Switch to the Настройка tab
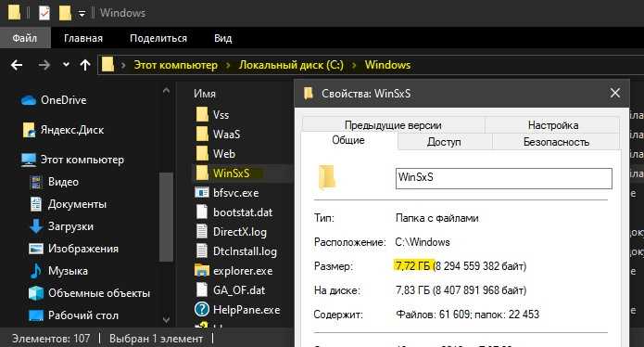The image size is (644, 347). tap(553, 125)
